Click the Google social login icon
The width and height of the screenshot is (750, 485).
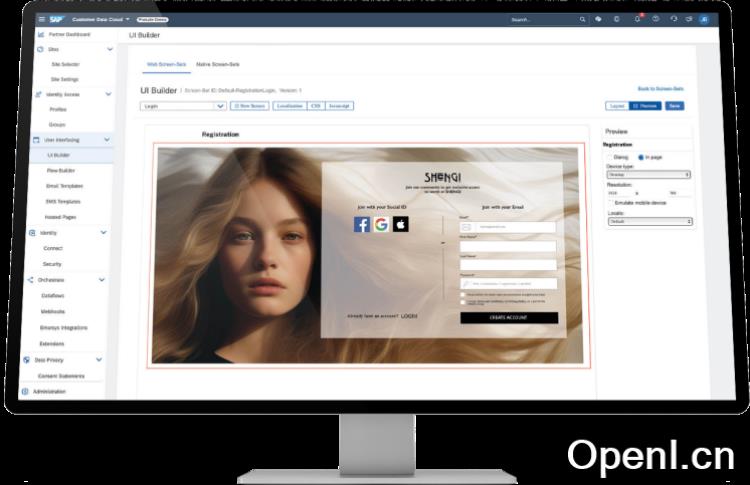381,224
